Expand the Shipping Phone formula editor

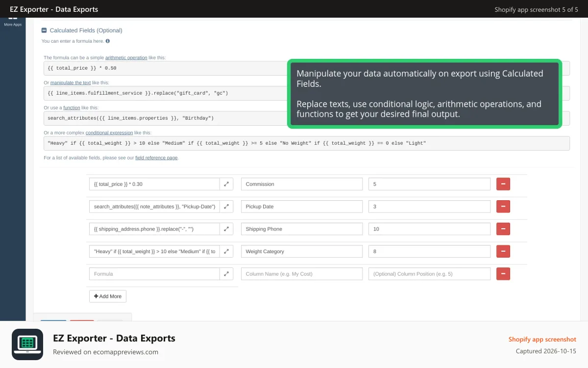point(226,229)
